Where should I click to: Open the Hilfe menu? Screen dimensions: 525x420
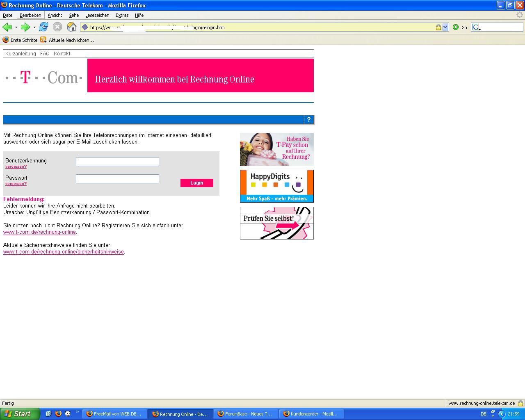[139, 15]
